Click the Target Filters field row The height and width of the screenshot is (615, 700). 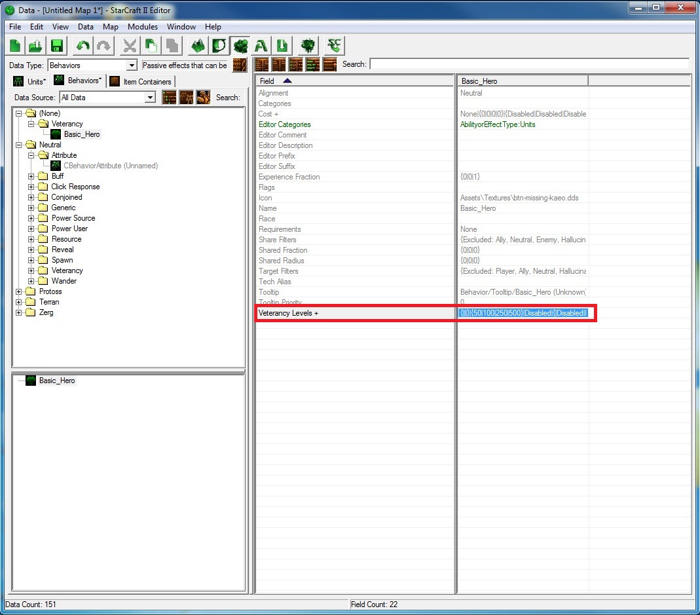(x=355, y=271)
